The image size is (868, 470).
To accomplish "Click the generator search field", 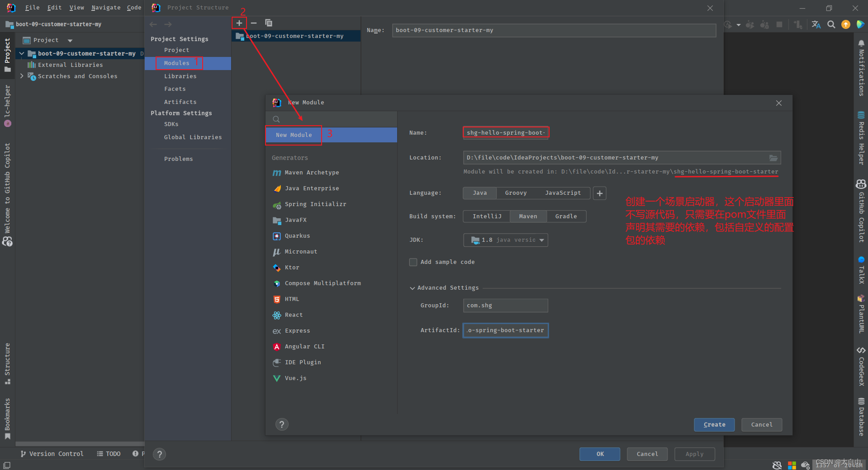I will coord(331,119).
